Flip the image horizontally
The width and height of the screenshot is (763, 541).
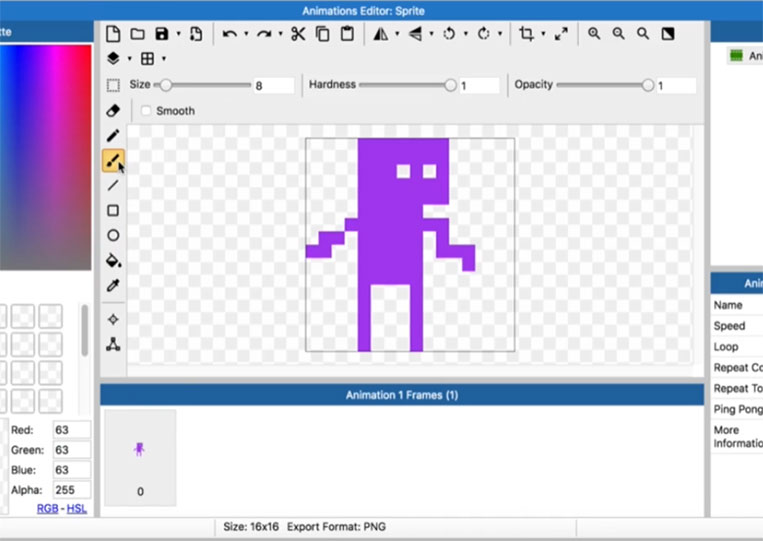pyautogui.click(x=381, y=34)
